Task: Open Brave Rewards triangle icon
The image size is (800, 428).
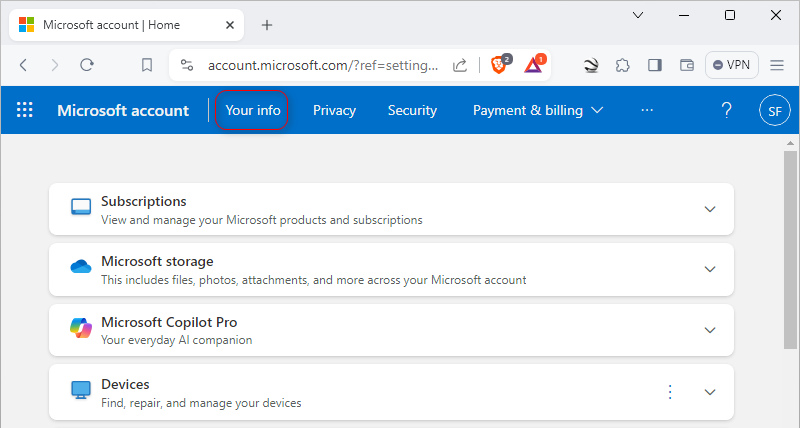Action: [535, 64]
